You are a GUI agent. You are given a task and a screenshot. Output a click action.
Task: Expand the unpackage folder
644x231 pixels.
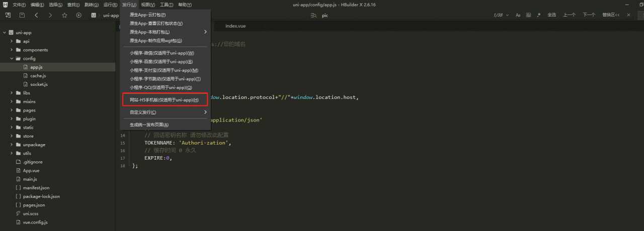click(12, 145)
